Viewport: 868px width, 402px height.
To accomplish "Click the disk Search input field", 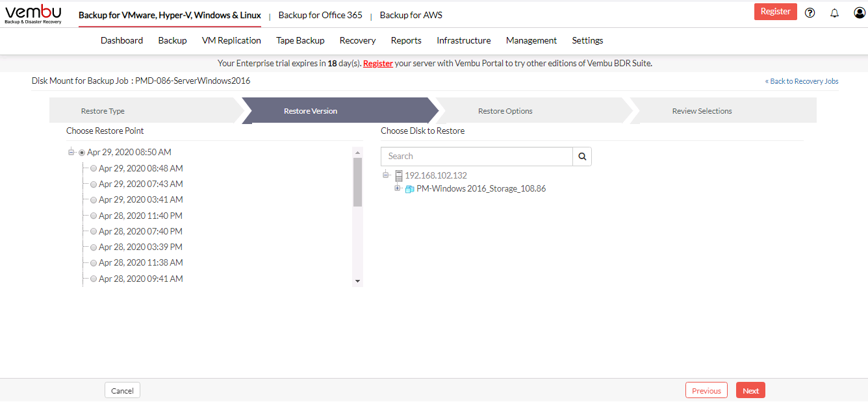I will point(477,157).
